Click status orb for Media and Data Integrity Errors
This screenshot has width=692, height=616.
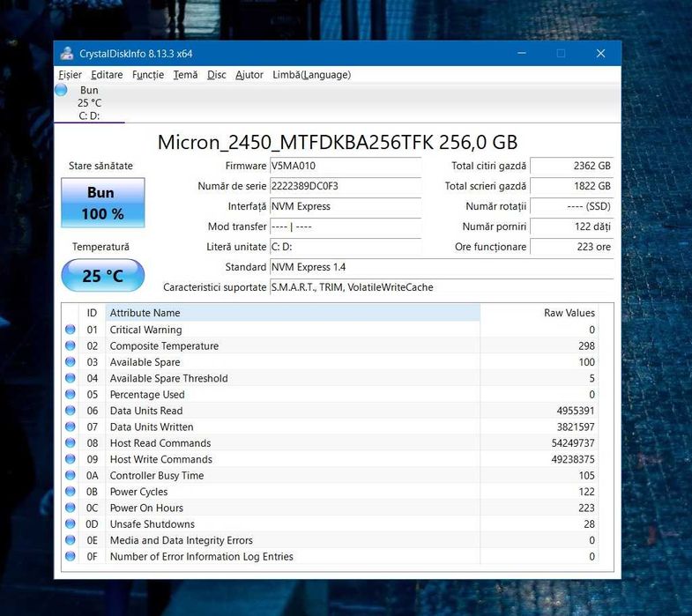pyautogui.click(x=71, y=539)
